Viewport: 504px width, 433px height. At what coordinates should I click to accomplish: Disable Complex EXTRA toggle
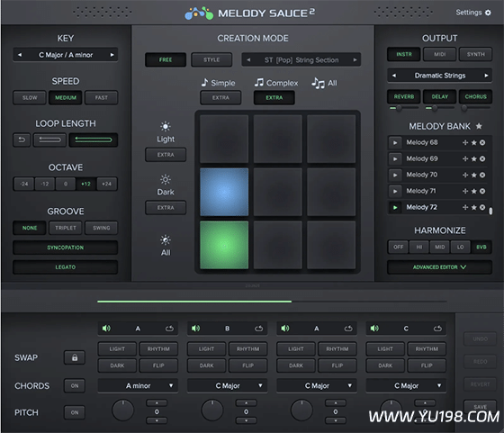point(274,98)
